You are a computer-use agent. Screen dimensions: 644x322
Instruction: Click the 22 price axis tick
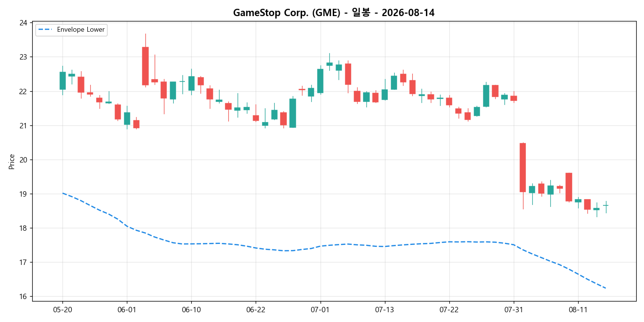point(23,91)
